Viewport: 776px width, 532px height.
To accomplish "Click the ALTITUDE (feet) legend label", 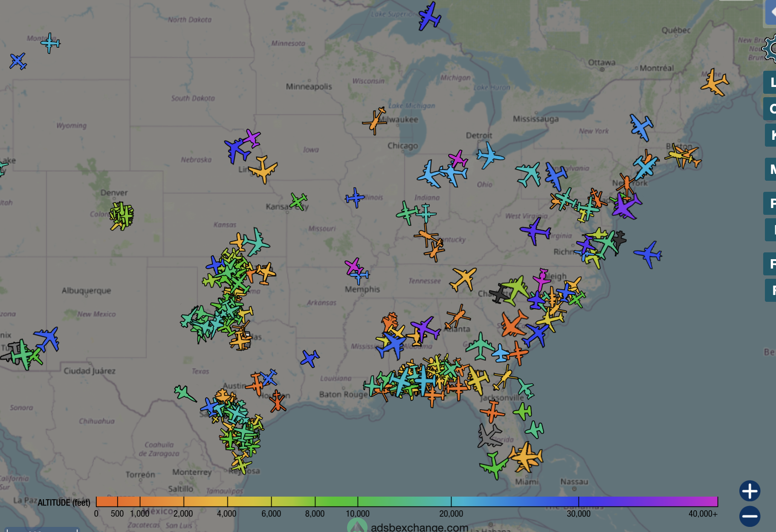I will pyautogui.click(x=64, y=503).
